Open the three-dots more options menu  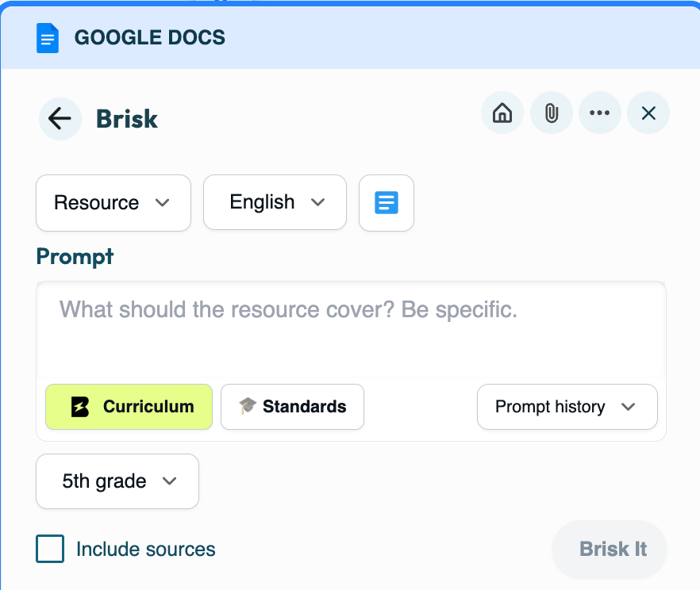tap(599, 113)
